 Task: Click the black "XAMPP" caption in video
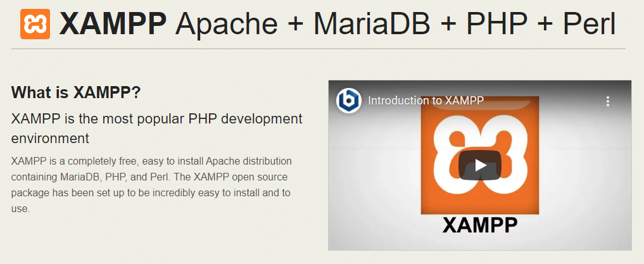(x=480, y=225)
